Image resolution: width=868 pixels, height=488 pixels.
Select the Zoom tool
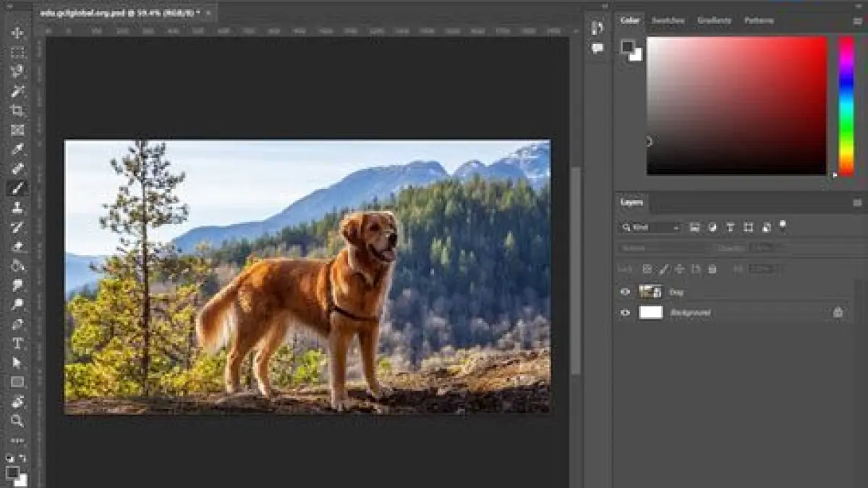coord(17,421)
